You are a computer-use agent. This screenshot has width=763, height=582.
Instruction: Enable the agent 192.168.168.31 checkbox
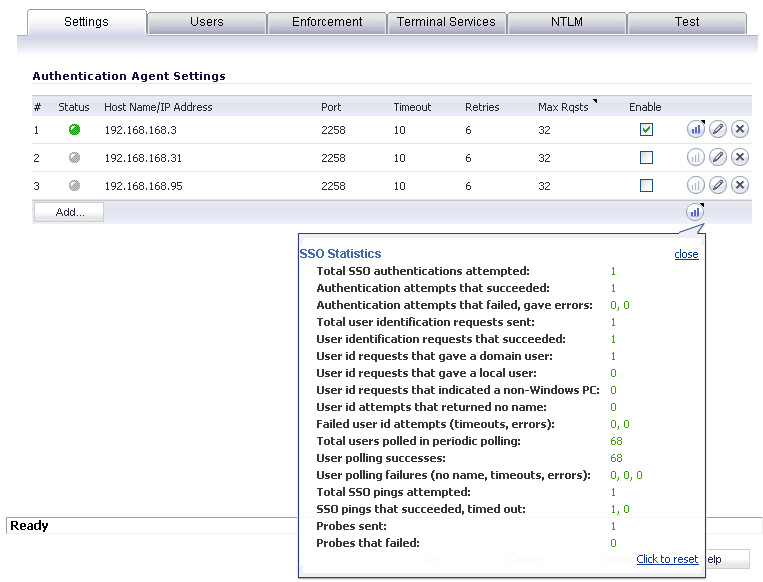click(646, 157)
